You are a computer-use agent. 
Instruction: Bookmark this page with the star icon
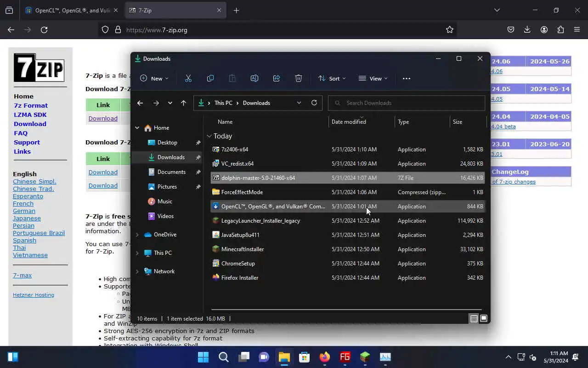[x=450, y=30]
